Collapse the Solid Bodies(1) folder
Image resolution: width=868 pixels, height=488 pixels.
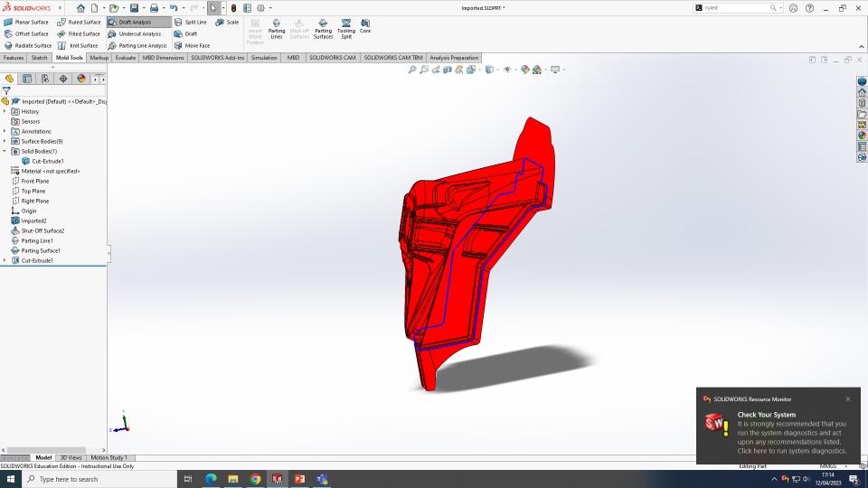(5, 151)
